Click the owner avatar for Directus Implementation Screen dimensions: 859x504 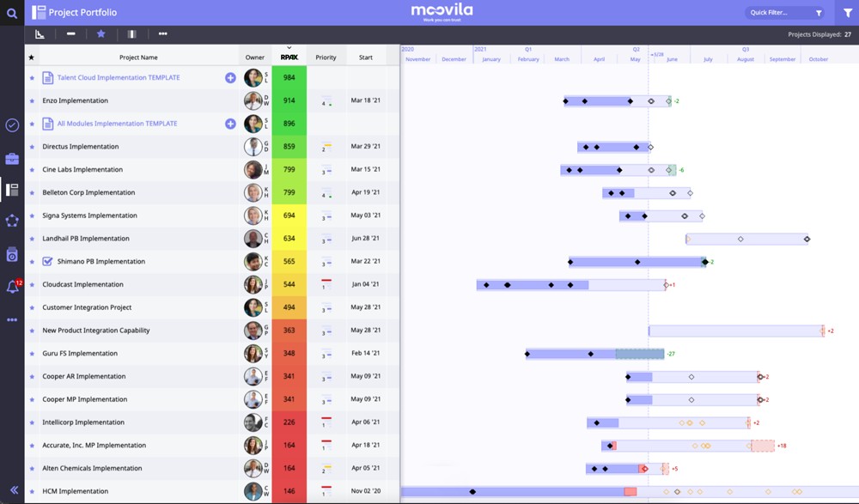tap(253, 146)
